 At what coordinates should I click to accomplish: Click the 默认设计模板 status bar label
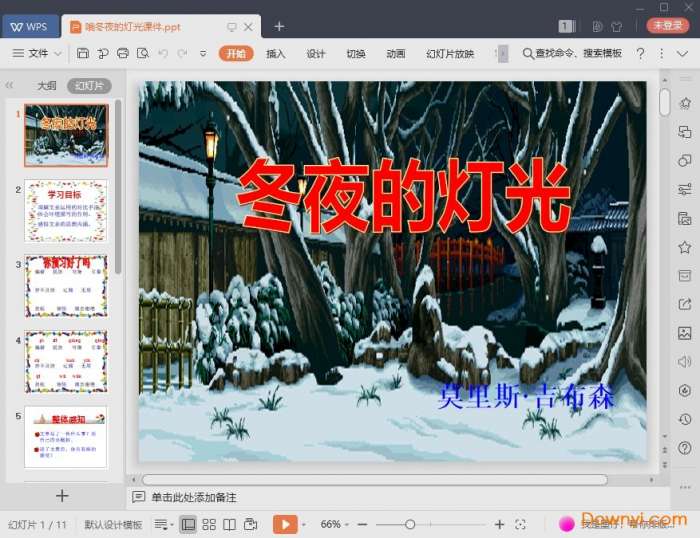point(113,525)
